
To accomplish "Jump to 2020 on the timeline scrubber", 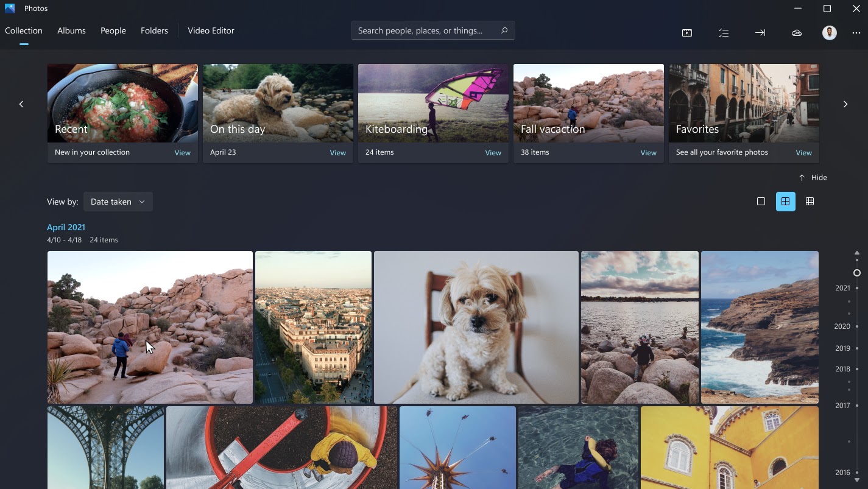I will [x=842, y=326].
